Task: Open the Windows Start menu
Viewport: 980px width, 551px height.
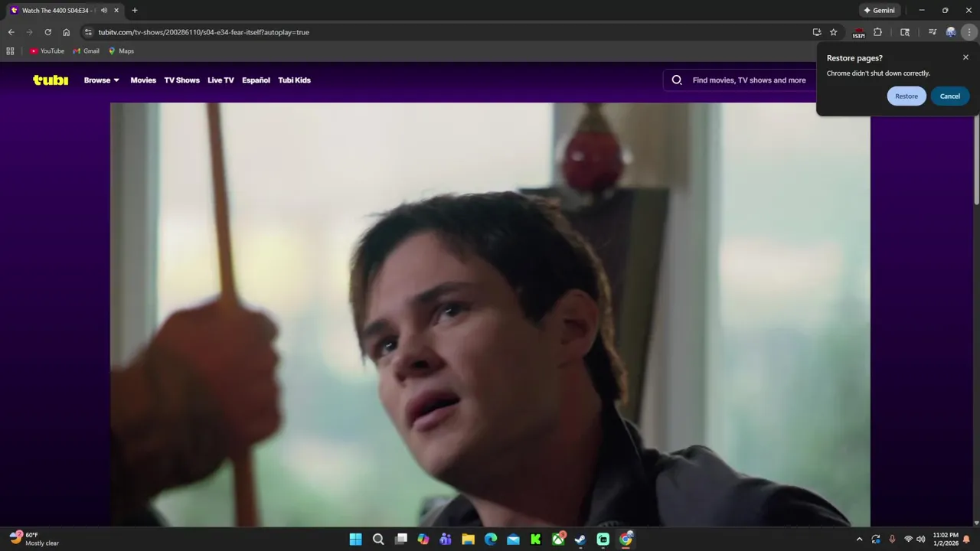Action: [355, 540]
